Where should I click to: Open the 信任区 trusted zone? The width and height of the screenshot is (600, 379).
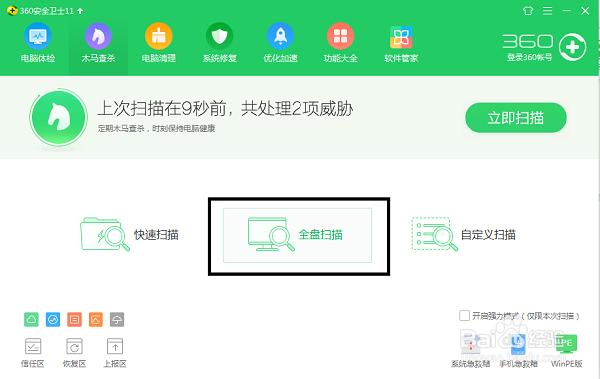[x=33, y=353]
